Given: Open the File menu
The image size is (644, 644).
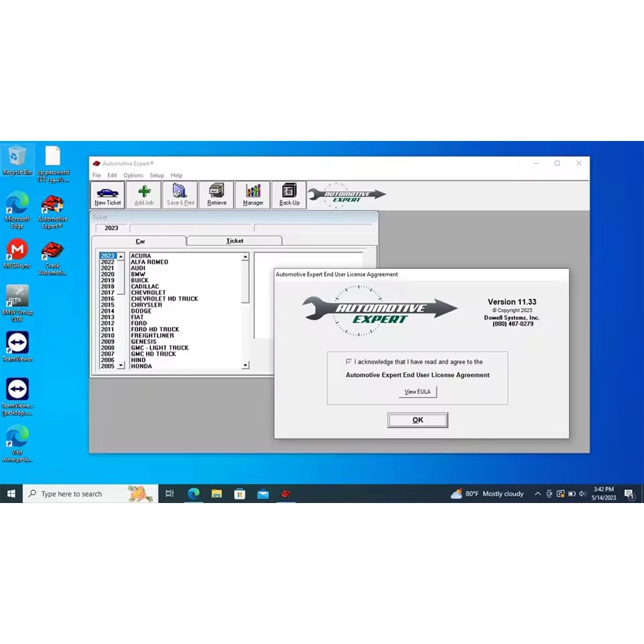Looking at the screenshot, I should click(x=97, y=175).
